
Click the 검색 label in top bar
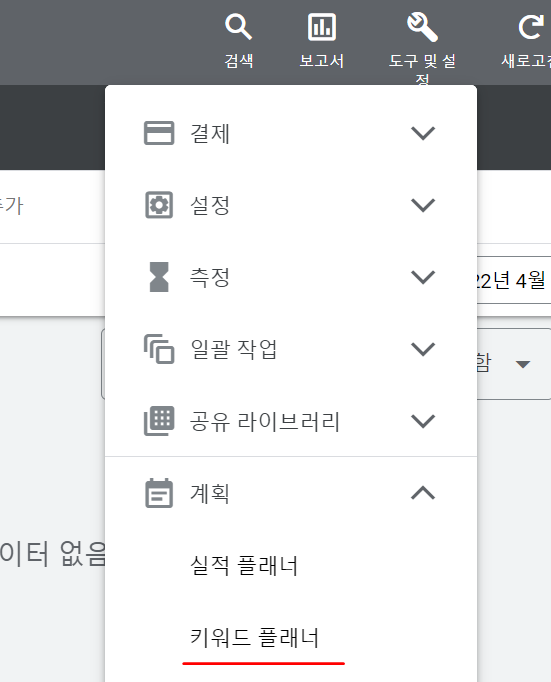pos(239,60)
